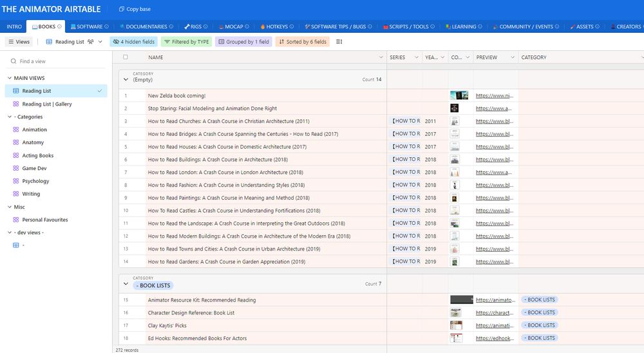The height and width of the screenshot is (353, 644).
Task: Click checkmark next to Reading List view
Action: click(x=99, y=91)
